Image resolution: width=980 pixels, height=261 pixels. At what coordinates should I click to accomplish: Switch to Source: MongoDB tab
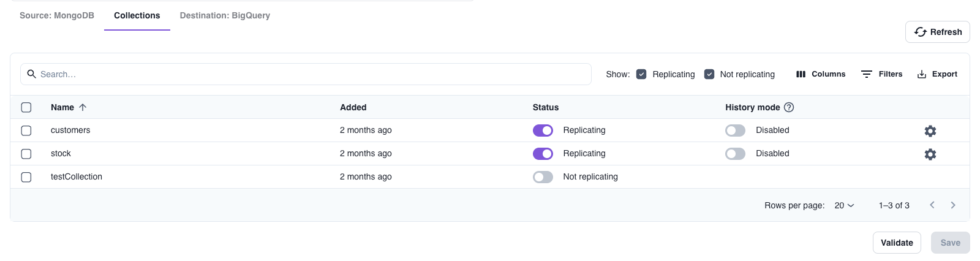coord(57,15)
